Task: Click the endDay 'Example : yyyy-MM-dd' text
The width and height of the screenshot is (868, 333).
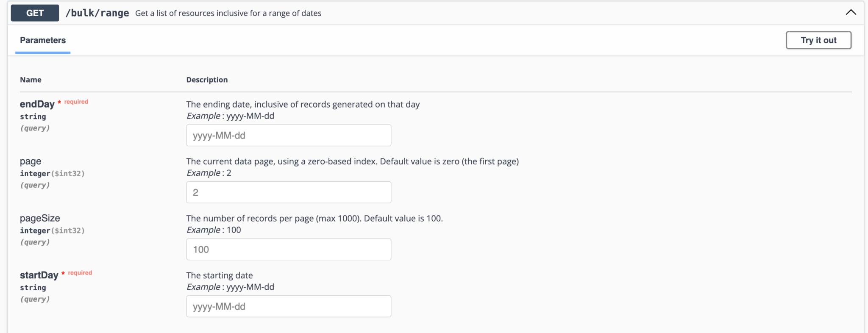Action: tap(230, 116)
